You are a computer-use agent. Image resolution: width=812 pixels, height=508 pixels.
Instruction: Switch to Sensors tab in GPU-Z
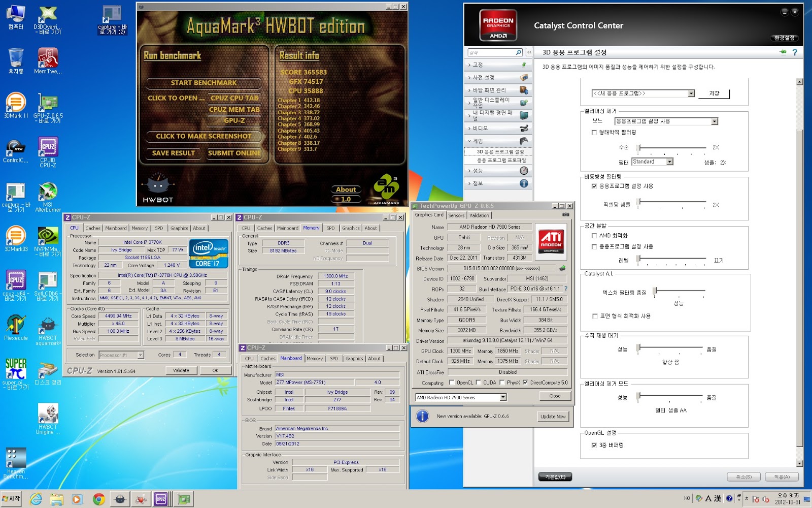pyautogui.click(x=456, y=215)
